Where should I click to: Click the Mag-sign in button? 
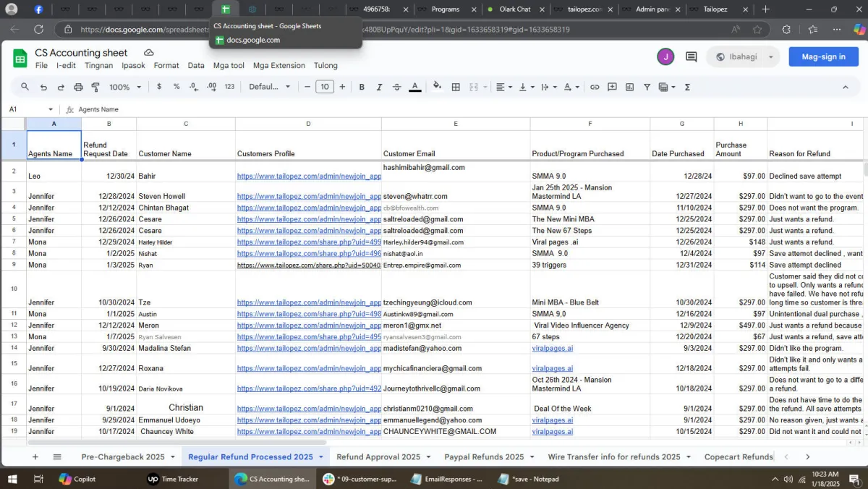pyautogui.click(x=823, y=57)
